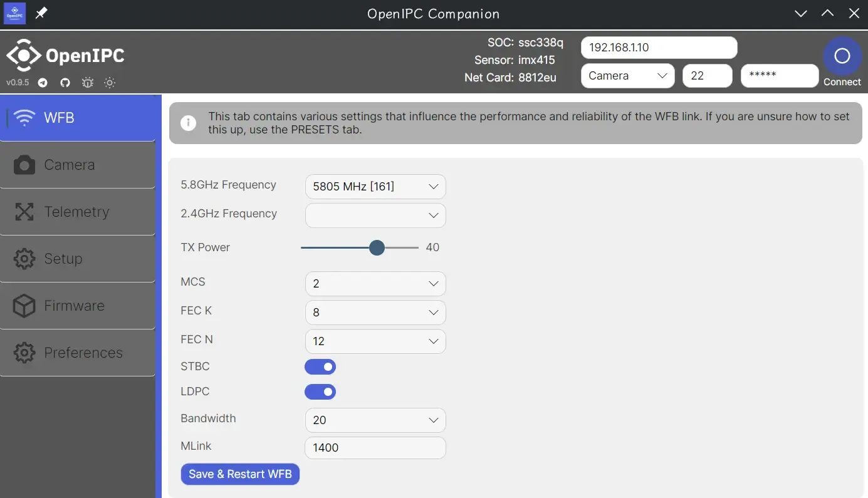Viewport: 868px width, 498px height.
Task: Select the Setup tab
Action: pos(78,259)
